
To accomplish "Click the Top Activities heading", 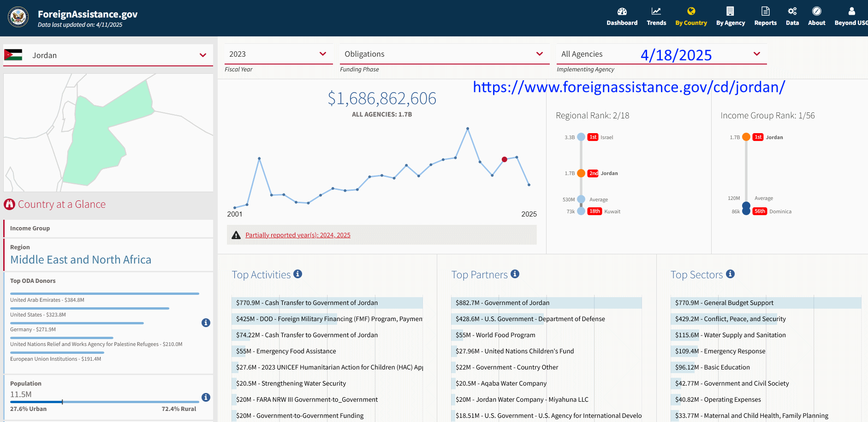I will pos(261,275).
